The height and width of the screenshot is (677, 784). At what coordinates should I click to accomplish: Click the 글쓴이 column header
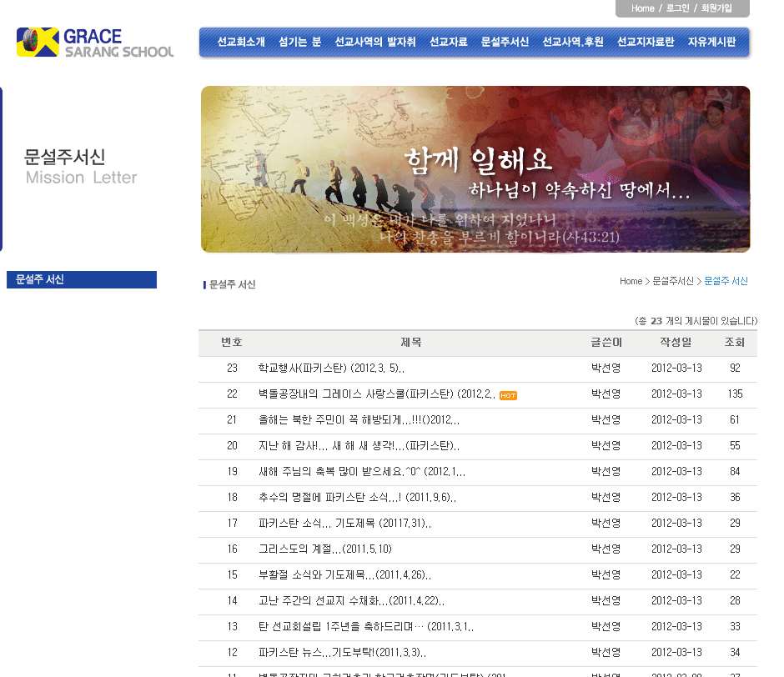[x=606, y=343]
